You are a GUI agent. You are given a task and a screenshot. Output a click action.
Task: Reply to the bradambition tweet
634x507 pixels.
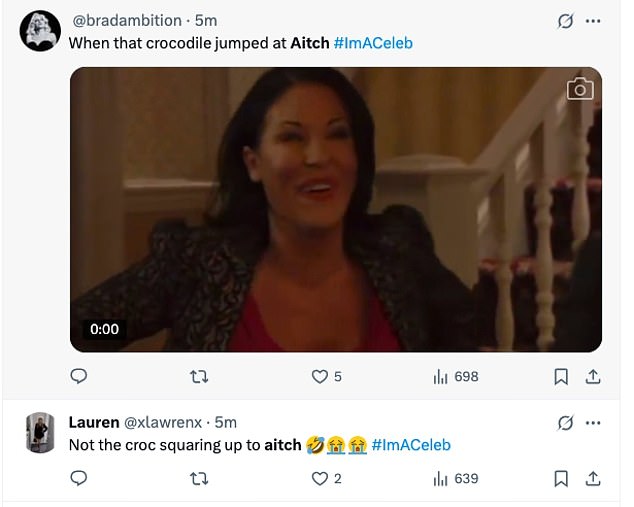(x=79, y=377)
